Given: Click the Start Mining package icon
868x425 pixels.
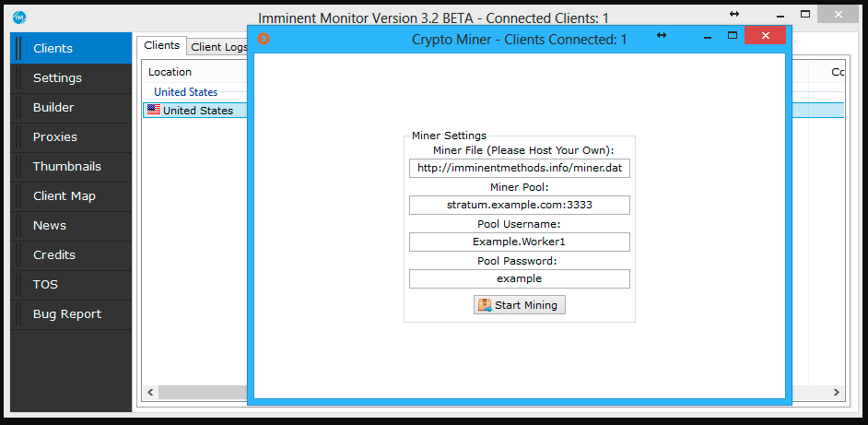Looking at the screenshot, I should tap(485, 305).
